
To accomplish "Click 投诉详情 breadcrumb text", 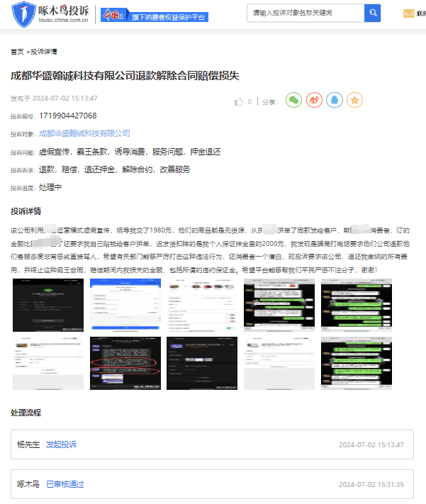I will [x=44, y=52].
